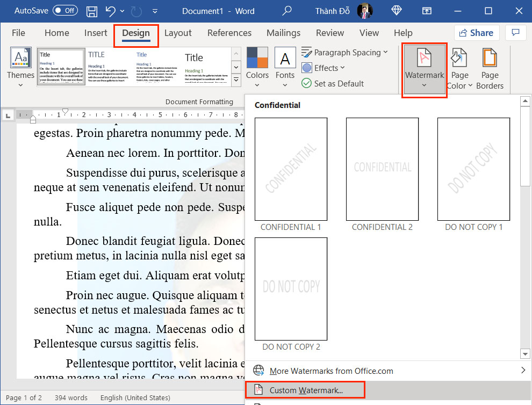Select Custom Watermark menu option

coord(305,390)
